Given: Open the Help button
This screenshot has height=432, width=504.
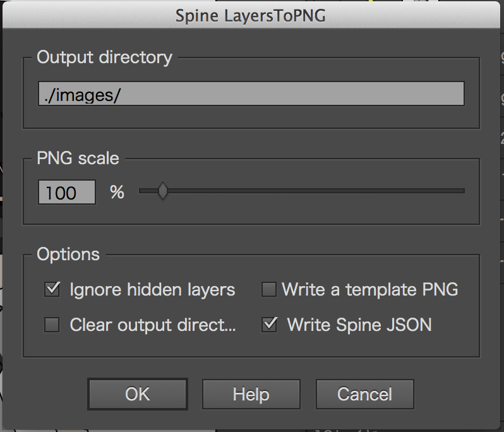Looking at the screenshot, I should point(251,394).
